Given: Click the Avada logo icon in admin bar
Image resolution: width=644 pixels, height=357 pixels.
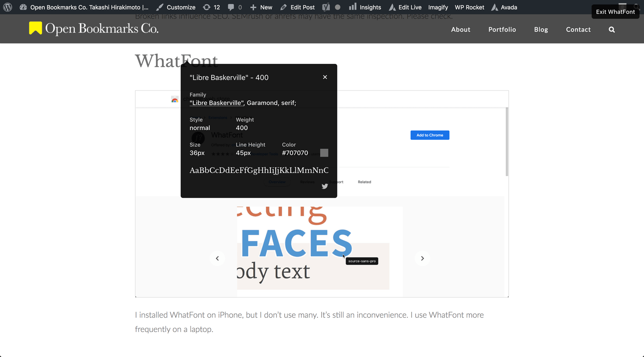Looking at the screenshot, I should tap(495, 7).
